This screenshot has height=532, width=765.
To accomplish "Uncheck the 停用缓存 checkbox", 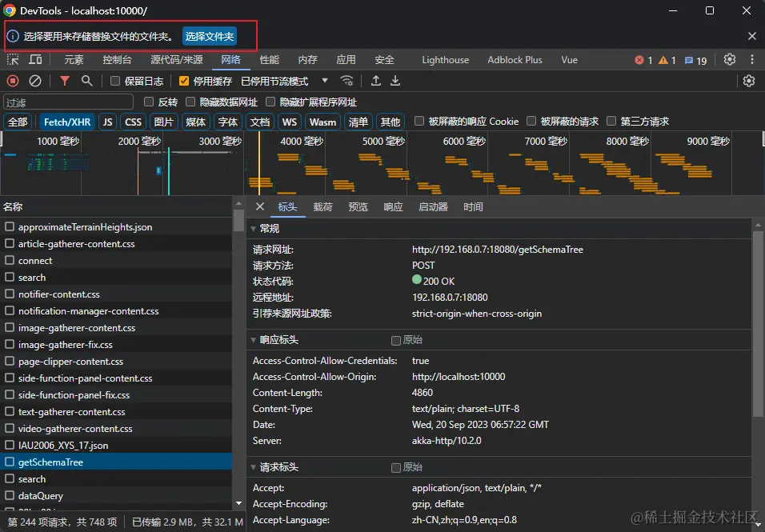I will click(x=184, y=81).
